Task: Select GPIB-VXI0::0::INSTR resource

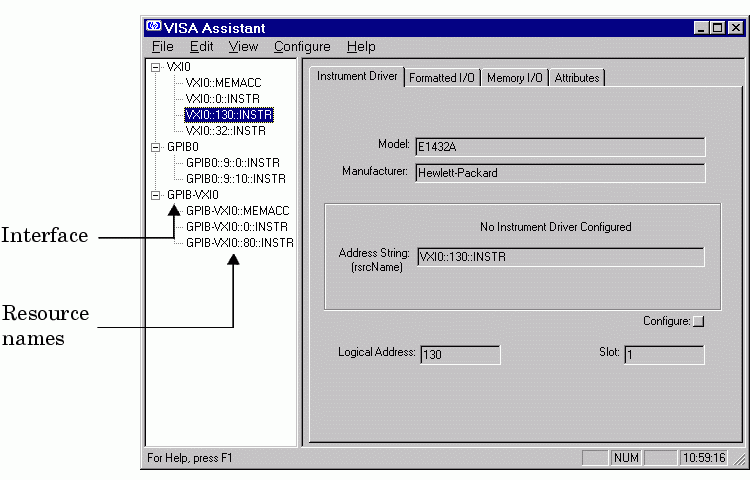Action: point(237,227)
